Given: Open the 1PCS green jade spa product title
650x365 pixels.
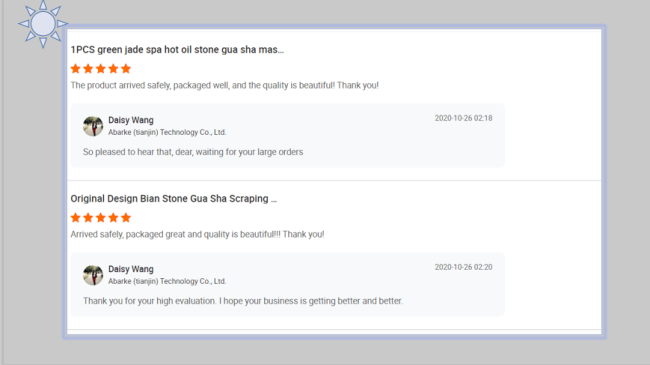Looking at the screenshot, I should 177,50.
